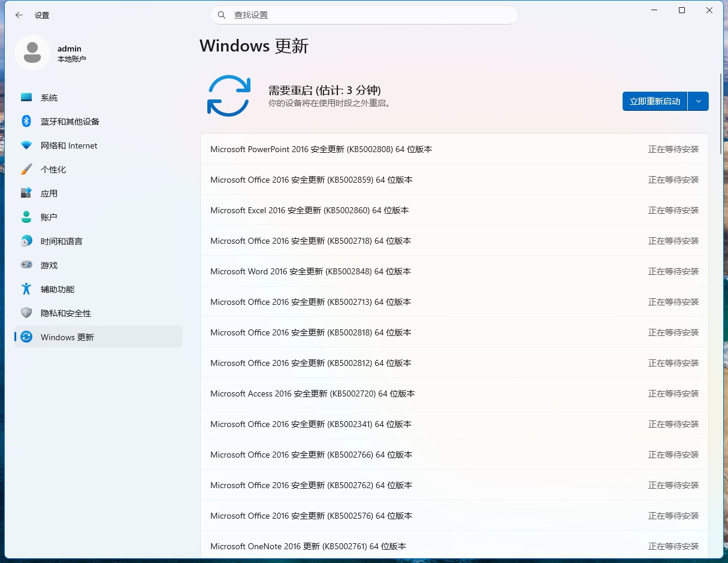Open the Gaming controller icon
The image size is (728, 563).
(26, 265)
